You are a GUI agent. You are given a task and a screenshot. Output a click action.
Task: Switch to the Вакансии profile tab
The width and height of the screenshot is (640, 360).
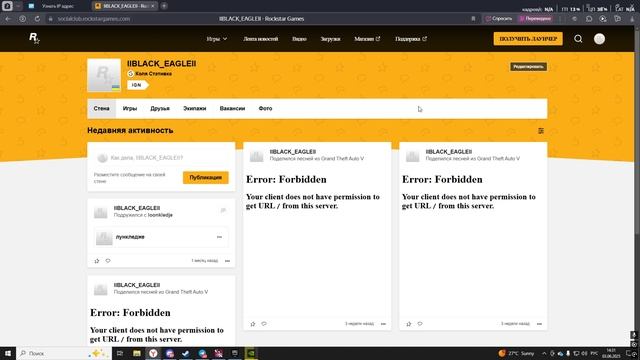click(x=232, y=109)
